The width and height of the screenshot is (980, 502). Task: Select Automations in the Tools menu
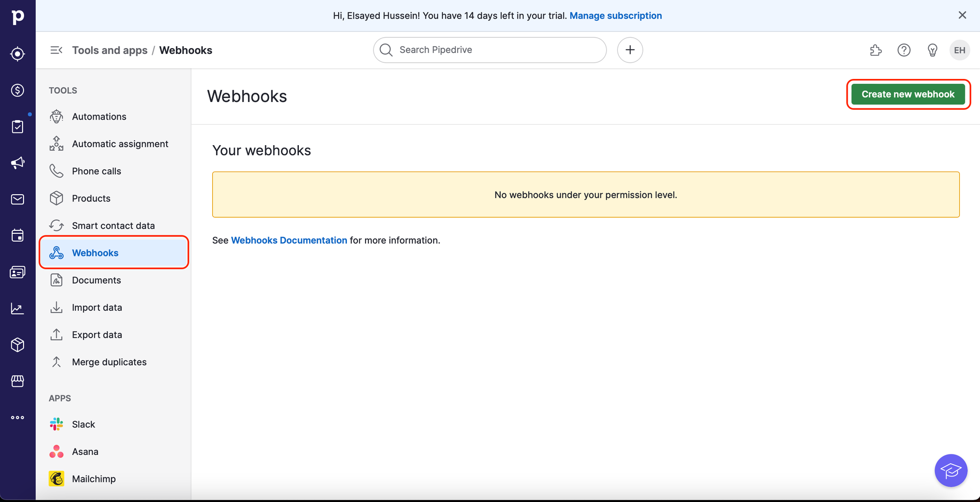(x=99, y=117)
